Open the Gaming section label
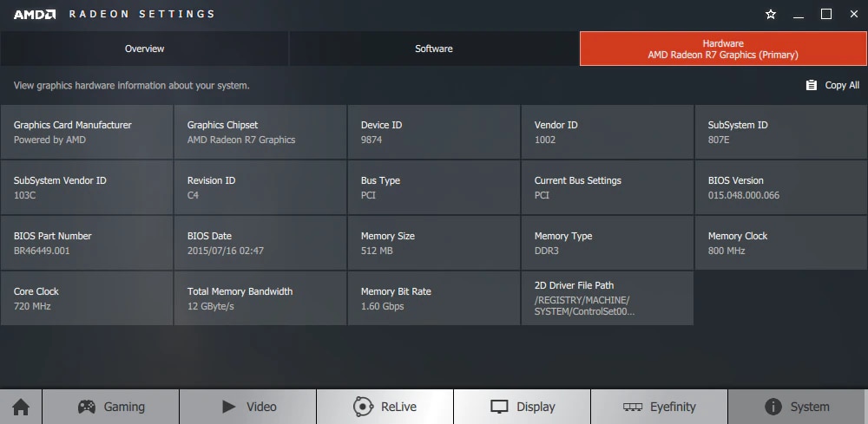868x424 pixels. coord(124,407)
